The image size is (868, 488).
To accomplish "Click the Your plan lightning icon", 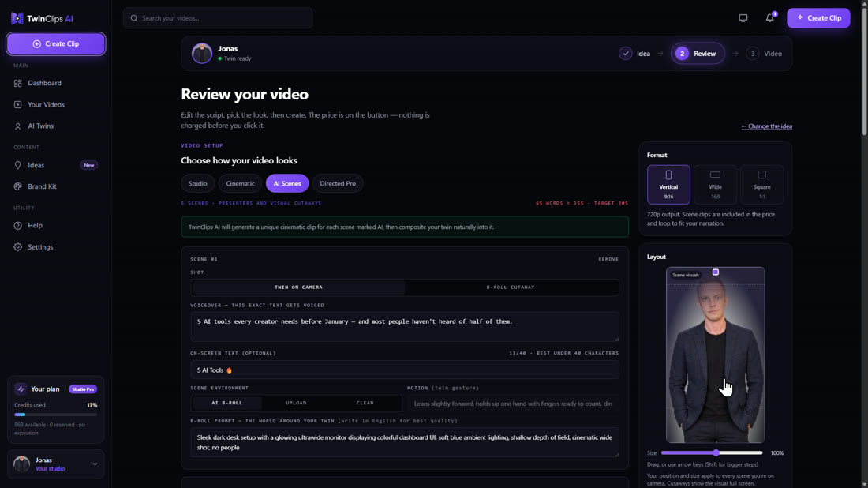I will [x=21, y=389].
